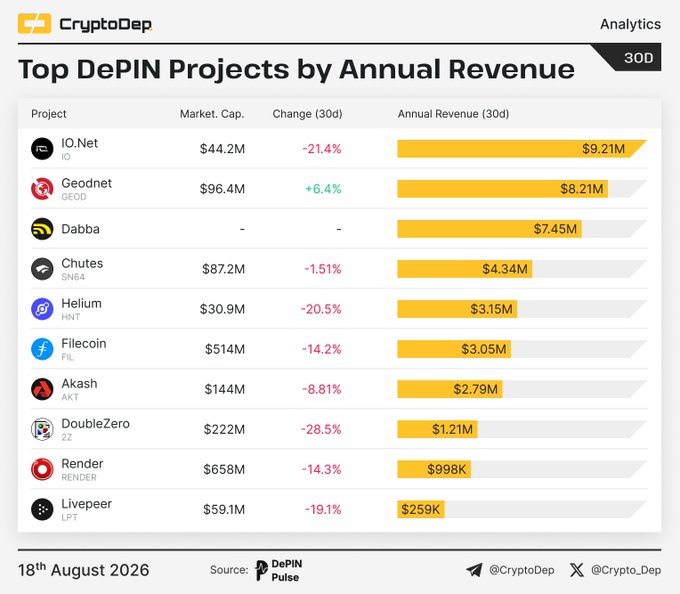Image resolution: width=680 pixels, height=594 pixels.
Task: Click the Top DePIN Projects title
Action: pos(296,69)
